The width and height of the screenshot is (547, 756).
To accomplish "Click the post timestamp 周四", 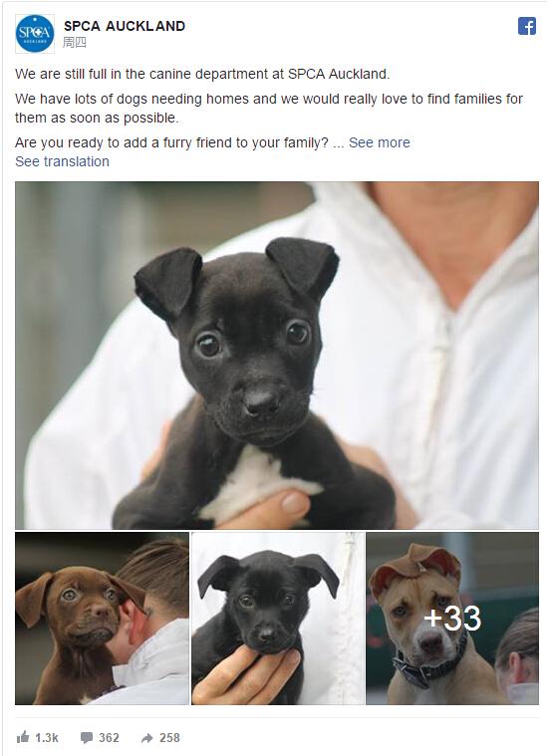I will (x=75, y=43).
